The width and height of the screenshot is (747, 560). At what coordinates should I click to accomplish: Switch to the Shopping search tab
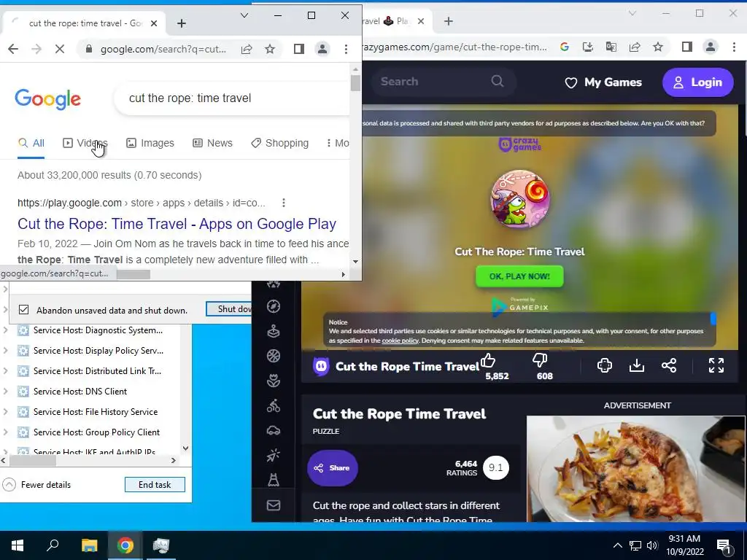pos(280,143)
